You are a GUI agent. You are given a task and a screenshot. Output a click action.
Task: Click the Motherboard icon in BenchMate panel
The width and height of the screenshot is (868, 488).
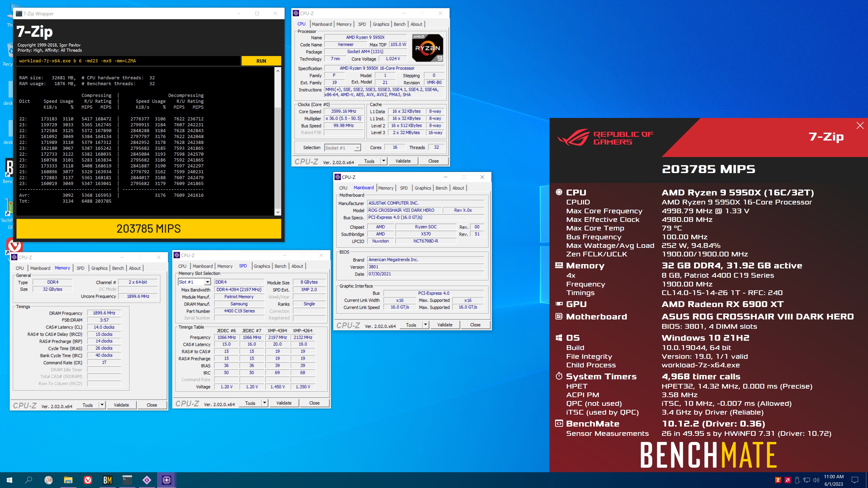559,316
